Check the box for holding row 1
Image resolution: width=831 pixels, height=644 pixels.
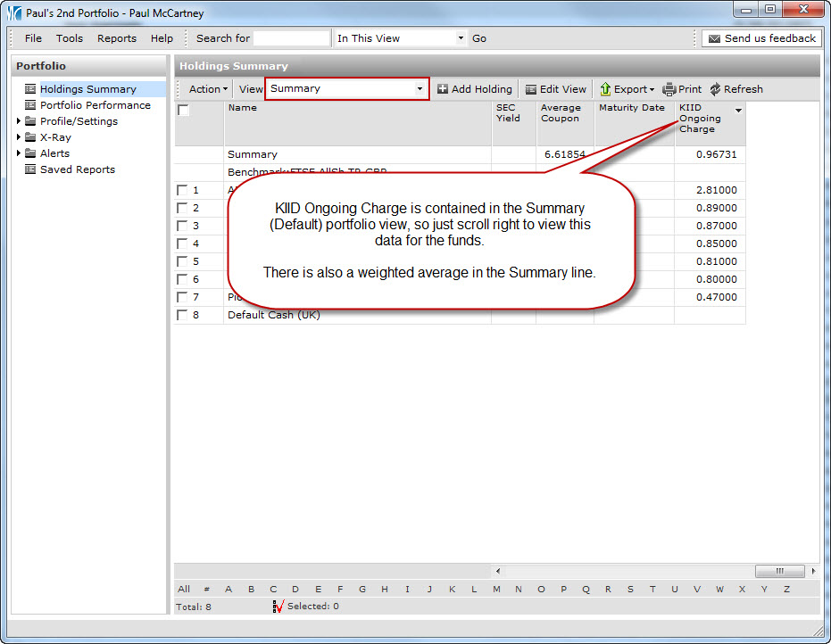pos(183,190)
